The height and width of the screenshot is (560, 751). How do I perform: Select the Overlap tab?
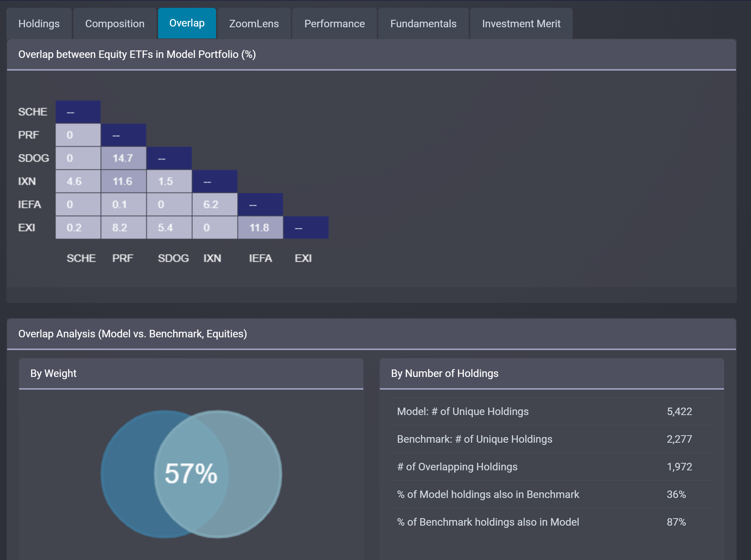pos(187,23)
